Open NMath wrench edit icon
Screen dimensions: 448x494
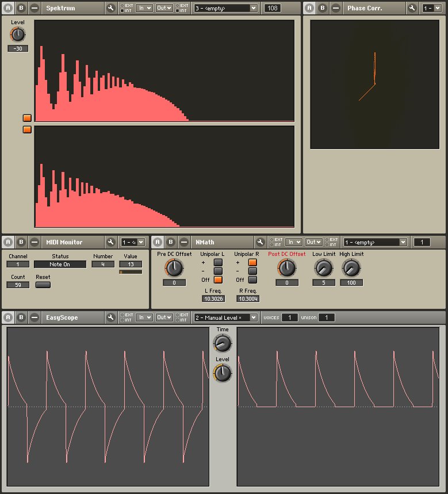pos(260,242)
